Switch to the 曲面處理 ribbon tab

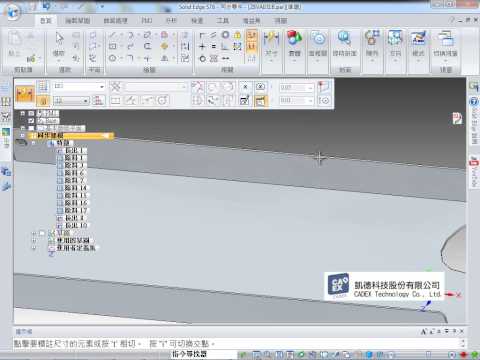116,20
